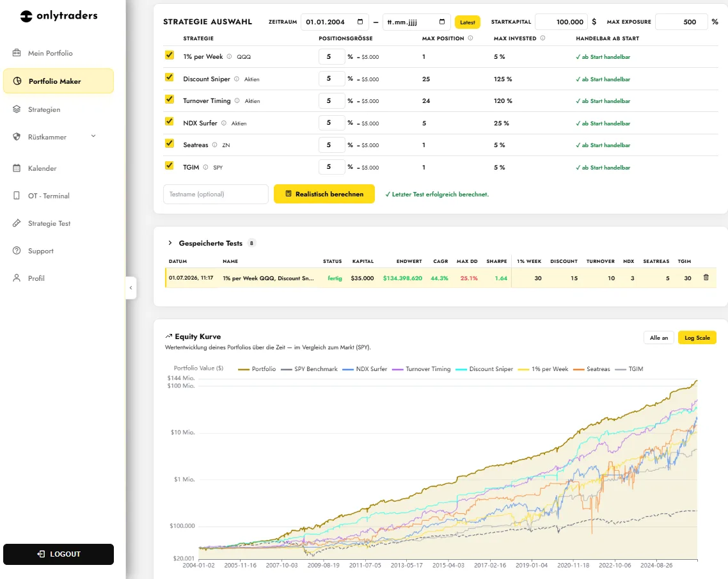The image size is (728, 579).
Task: Toggle the Log Scale chart button
Action: 697,338
